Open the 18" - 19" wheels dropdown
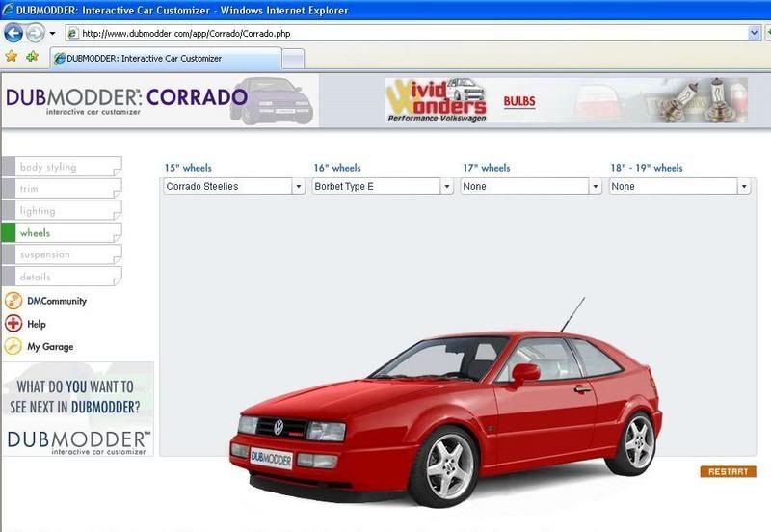771x532 pixels. coord(679,186)
